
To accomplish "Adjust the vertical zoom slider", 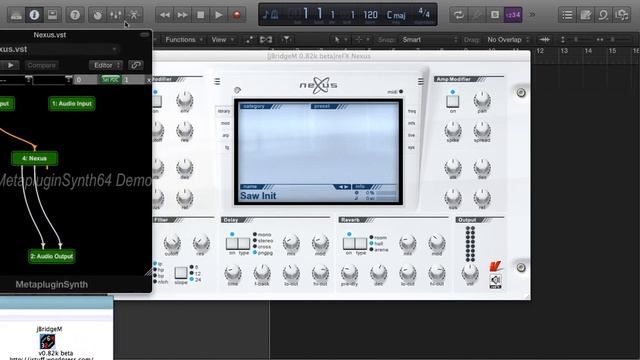I will (x=576, y=40).
